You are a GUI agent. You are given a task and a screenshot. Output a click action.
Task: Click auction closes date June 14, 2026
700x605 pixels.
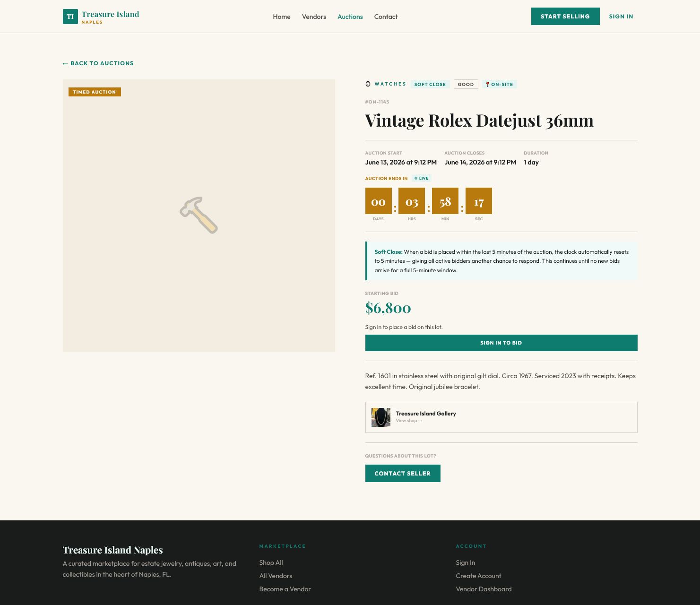(480, 162)
